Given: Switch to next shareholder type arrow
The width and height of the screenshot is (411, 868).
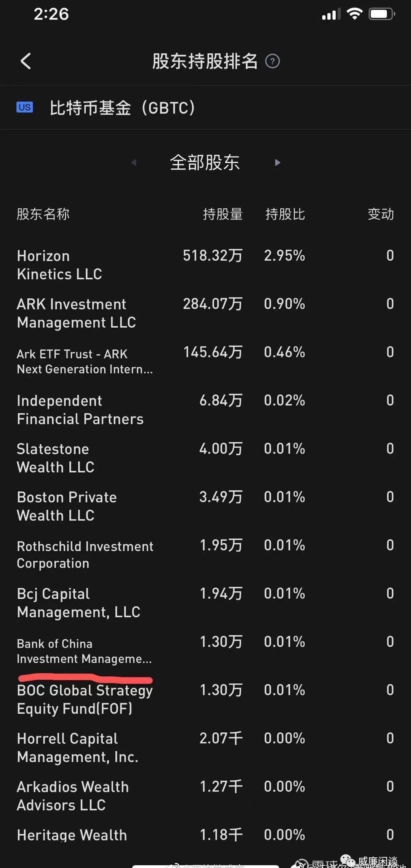Looking at the screenshot, I should coord(277,163).
